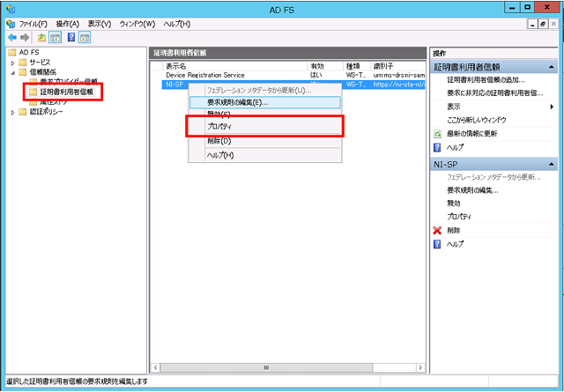Click the green refresh icon beside 最新の情報に更新
This screenshot has height=392, width=564.
pyautogui.click(x=437, y=134)
